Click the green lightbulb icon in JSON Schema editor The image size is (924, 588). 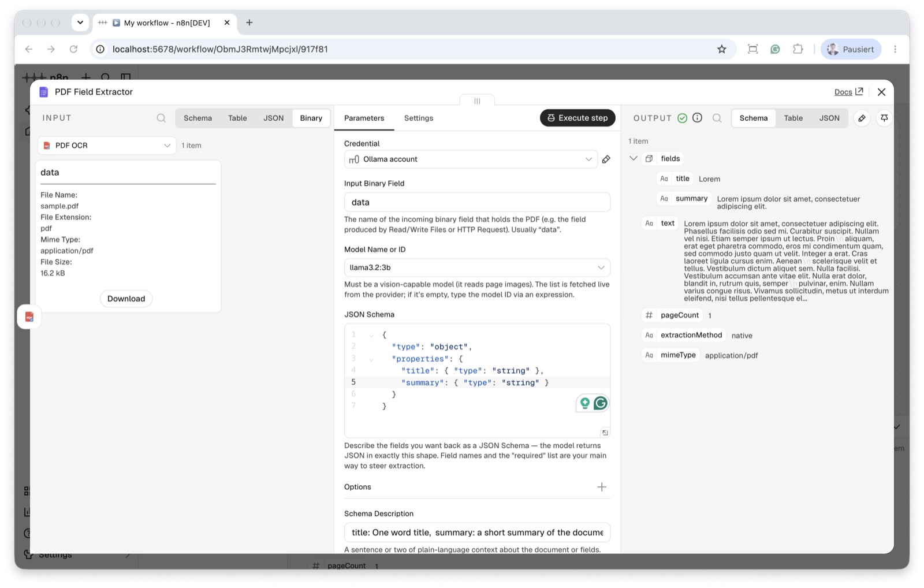584,403
